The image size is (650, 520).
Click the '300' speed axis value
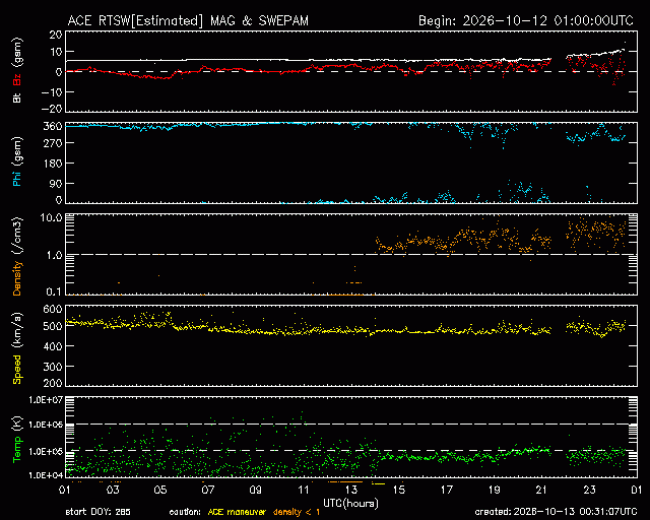coord(53,367)
